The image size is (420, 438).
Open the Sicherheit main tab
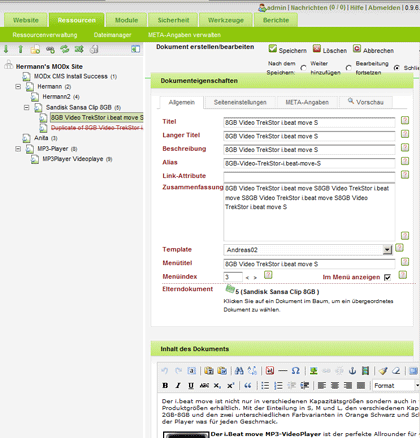click(173, 20)
